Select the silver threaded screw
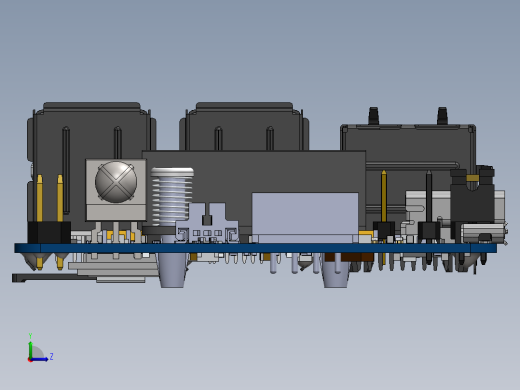Image resolution: width=520 pixels, height=390 pixels. click(x=172, y=197)
